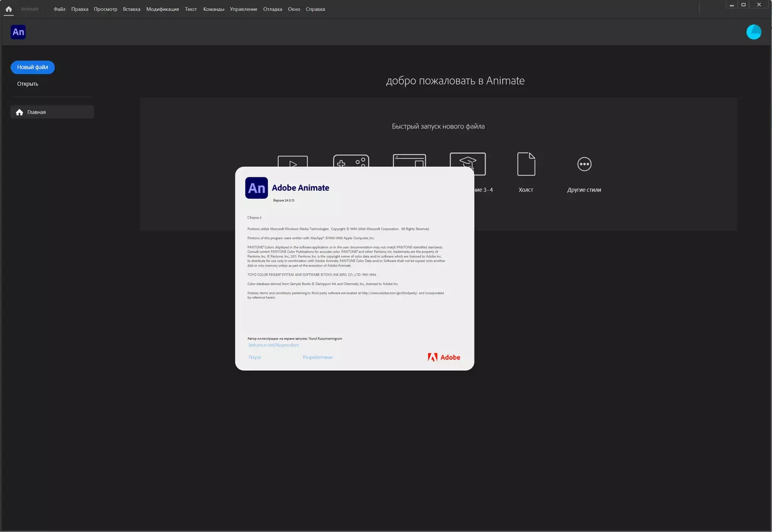
Task: Select the Холст blank document icon
Action: coord(526,164)
